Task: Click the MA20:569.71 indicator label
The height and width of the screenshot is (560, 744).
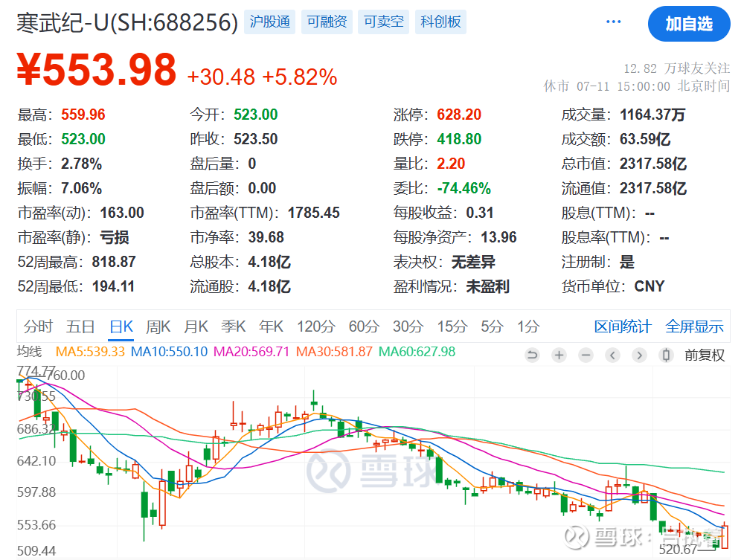Action: (x=251, y=351)
